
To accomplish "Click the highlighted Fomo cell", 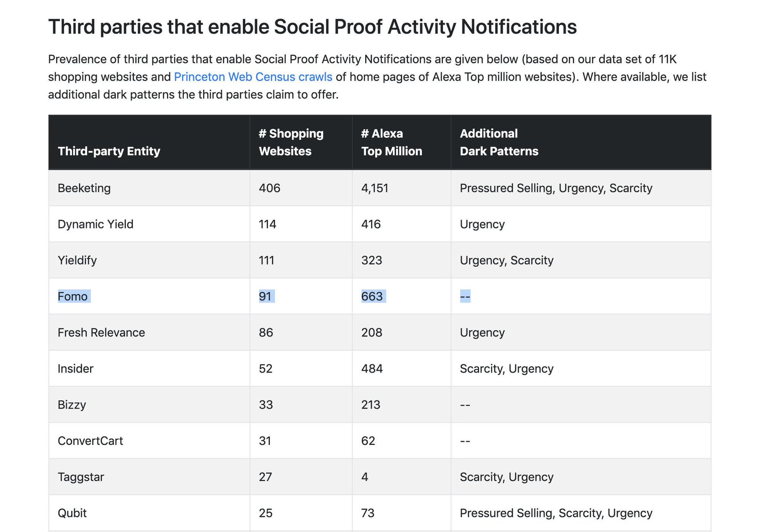I will pyautogui.click(x=73, y=296).
